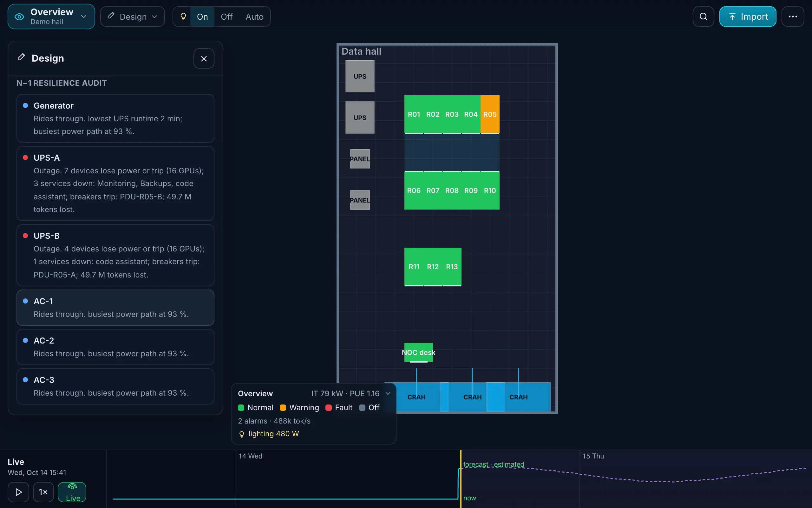Select rack R12
The height and width of the screenshot is (508, 812).
click(x=433, y=267)
